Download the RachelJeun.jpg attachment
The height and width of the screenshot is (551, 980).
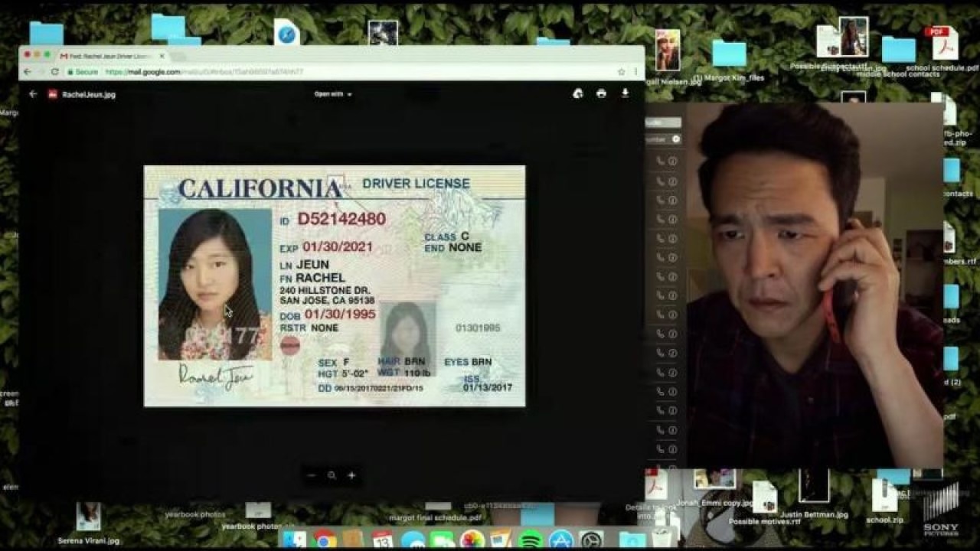625,93
